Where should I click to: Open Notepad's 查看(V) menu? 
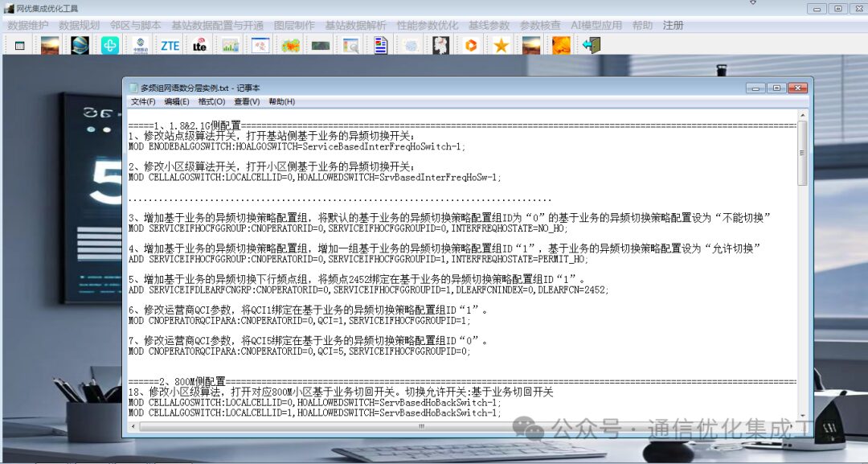pos(247,102)
